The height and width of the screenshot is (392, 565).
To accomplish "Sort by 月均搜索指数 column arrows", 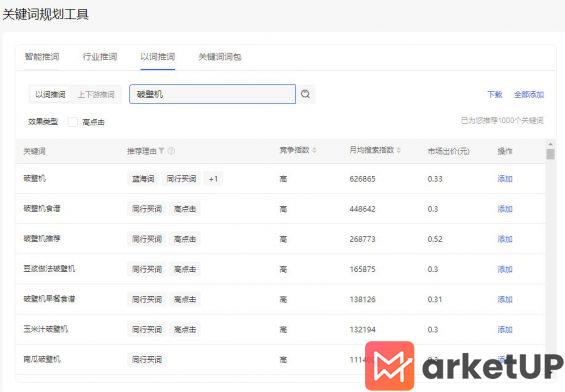I will pos(399,151).
